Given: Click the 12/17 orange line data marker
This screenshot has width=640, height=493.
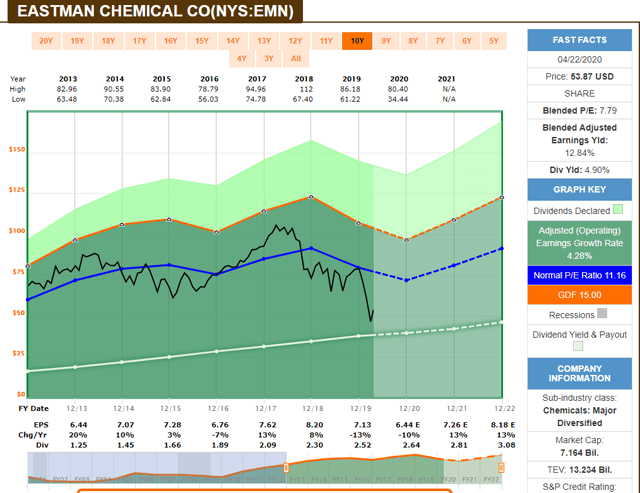Looking at the screenshot, I should click(x=264, y=211).
